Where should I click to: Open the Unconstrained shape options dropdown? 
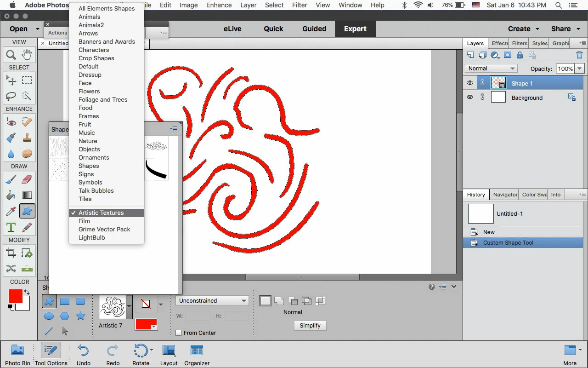(212, 300)
